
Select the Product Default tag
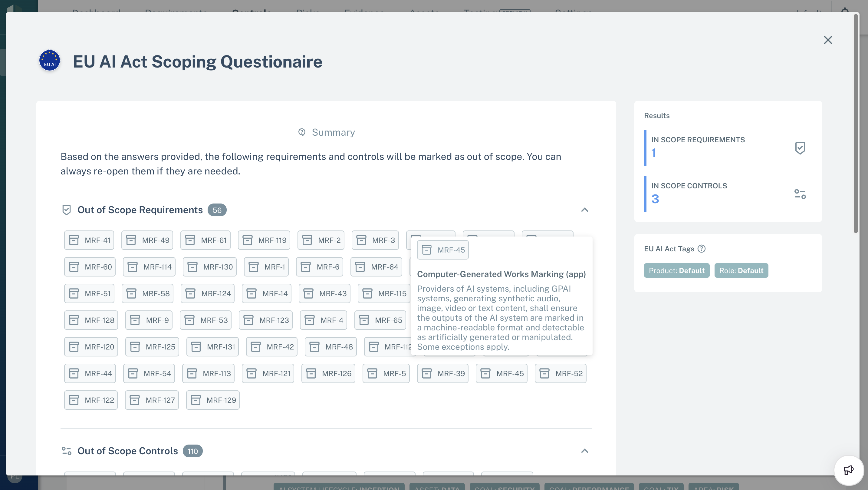coord(677,270)
